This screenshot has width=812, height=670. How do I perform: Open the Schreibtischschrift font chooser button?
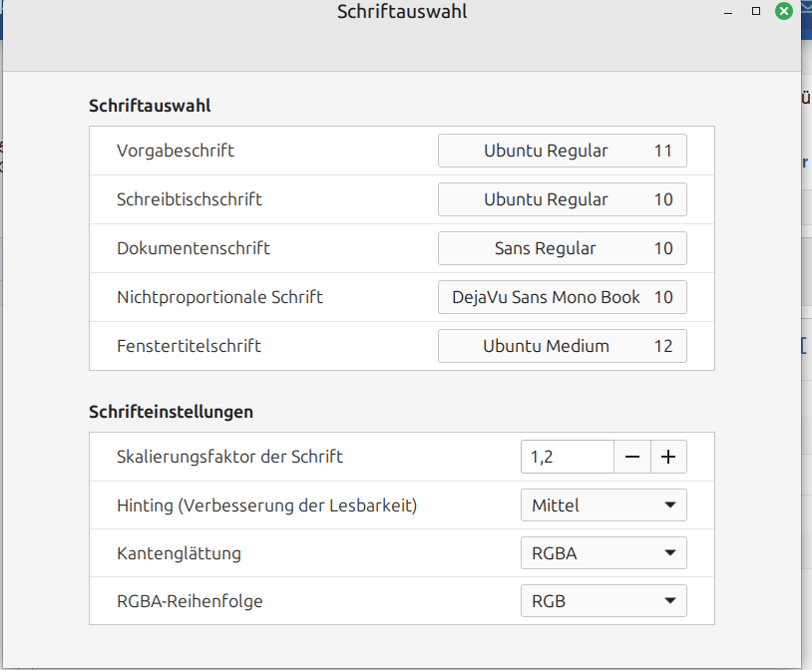pyautogui.click(x=562, y=199)
